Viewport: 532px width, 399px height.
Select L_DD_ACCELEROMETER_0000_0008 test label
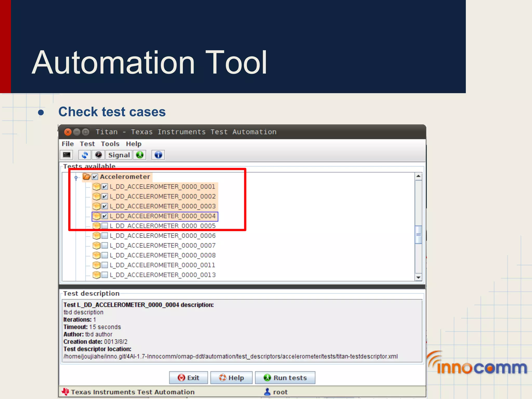pyautogui.click(x=163, y=255)
